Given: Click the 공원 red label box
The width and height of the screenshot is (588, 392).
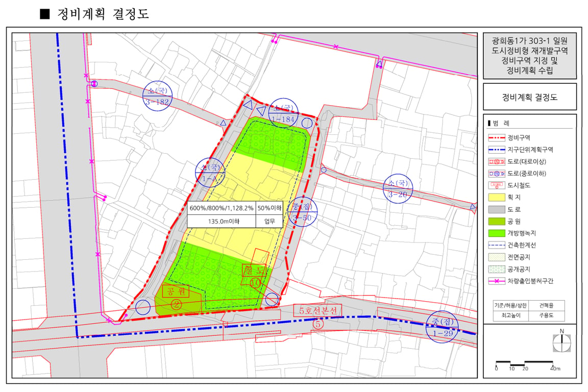Looking at the screenshot, I should pos(176,291).
